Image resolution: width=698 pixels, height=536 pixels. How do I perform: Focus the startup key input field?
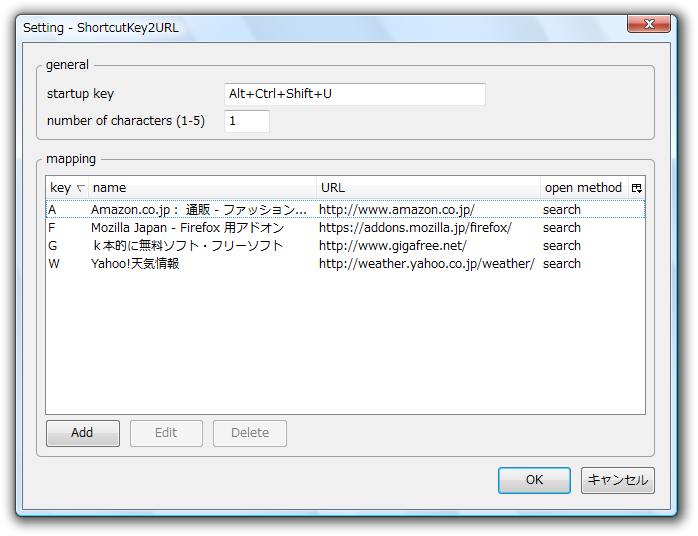(x=355, y=94)
